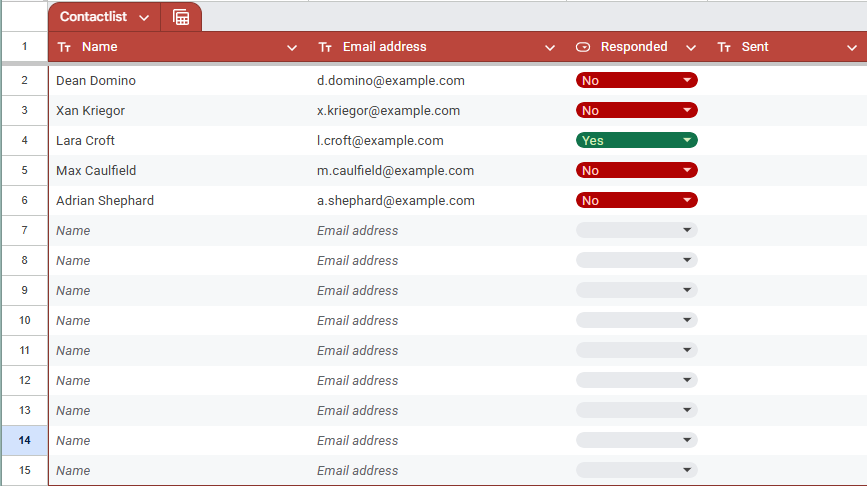The image size is (867, 486).
Task: Select the x.kriegor@example.com email cell
Action: pos(388,111)
